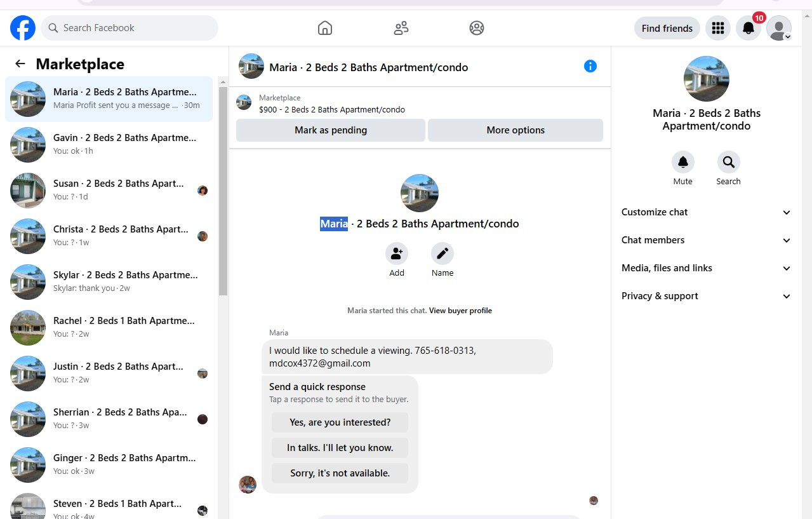Open notifications bell with 10 badge
Viewport: 812px width, 519px height.
tap(749, 28)
